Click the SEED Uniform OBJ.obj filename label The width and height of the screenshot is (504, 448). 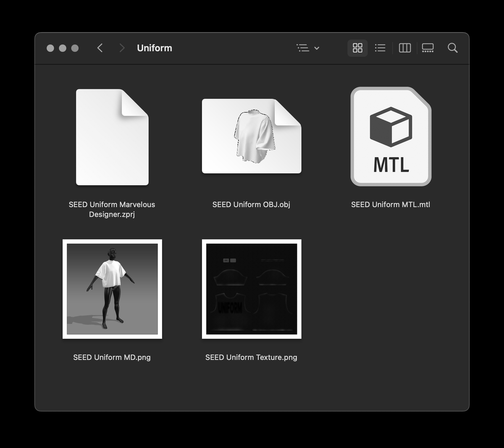[251, 204]
